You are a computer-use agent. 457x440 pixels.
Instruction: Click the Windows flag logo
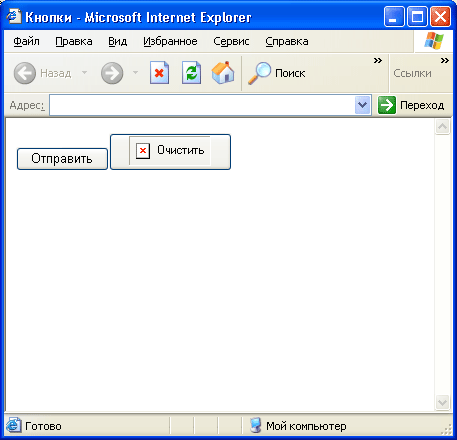[434, 41]
